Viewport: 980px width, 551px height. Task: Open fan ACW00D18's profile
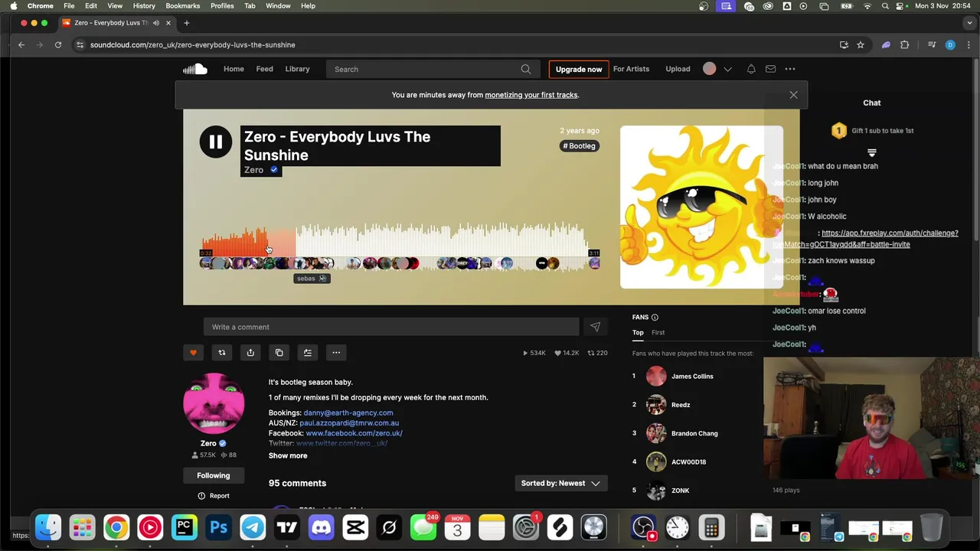[x=688, y=462]
